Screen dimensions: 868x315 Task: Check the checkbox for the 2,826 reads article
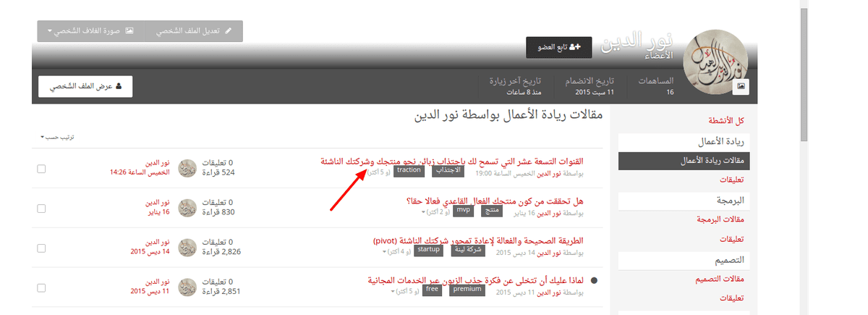pos(41,248)
